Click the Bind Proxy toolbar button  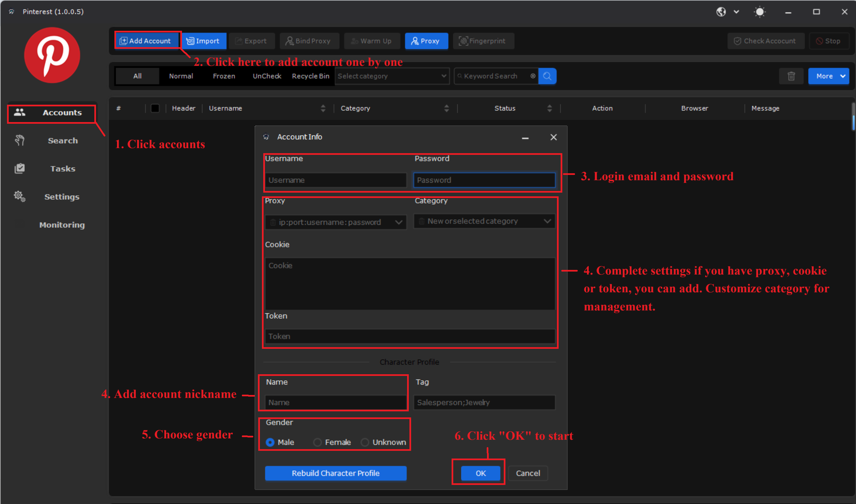tap(309, 41)
